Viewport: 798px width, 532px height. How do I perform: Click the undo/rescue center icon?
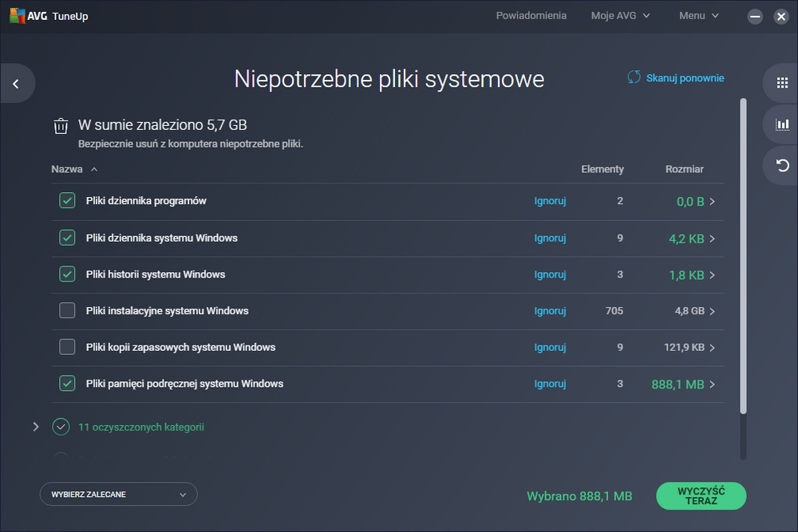tap(782, 165)
